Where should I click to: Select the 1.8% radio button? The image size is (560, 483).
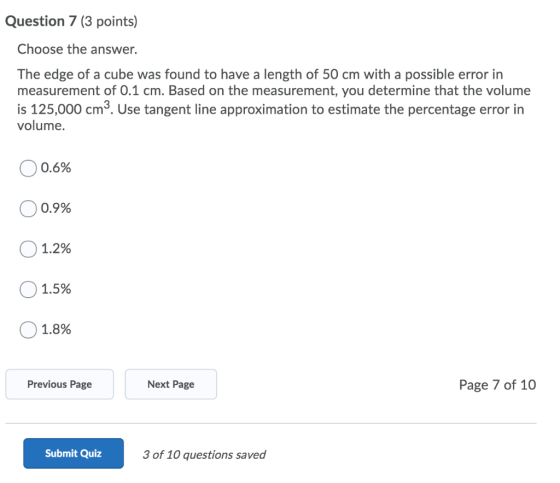point(28,330)
